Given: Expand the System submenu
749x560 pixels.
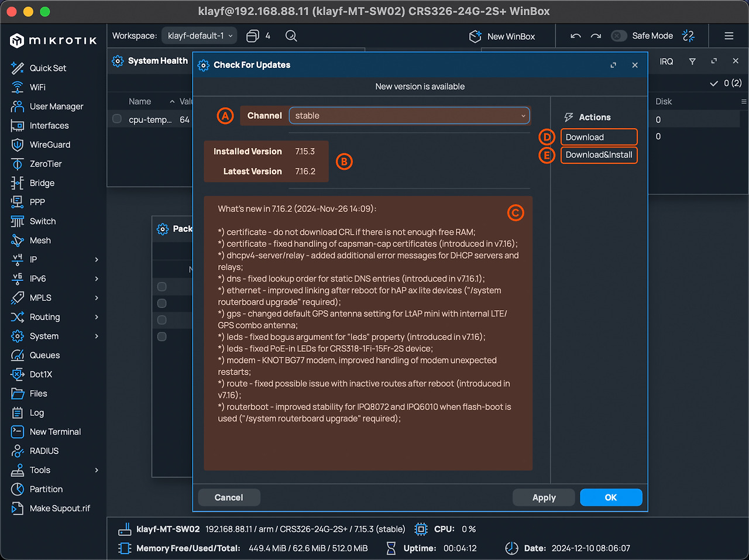Looking at the screenshot, I should [x=97, y=336].
